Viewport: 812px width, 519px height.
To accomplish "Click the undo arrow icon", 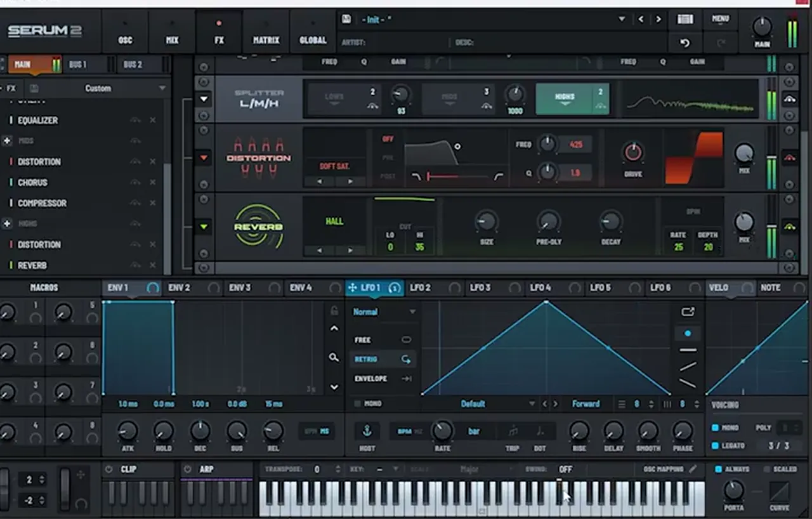I will coord(684,43).
